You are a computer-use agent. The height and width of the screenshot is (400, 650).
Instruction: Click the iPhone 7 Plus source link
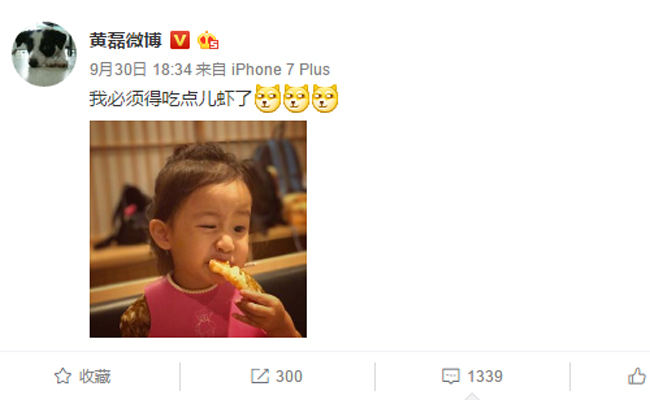click(281, 69)
